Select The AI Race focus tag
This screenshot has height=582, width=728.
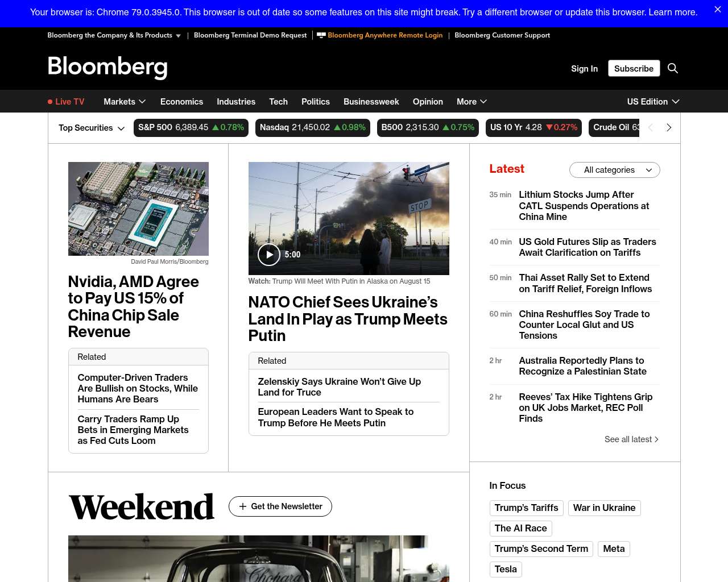click(520, 529)
